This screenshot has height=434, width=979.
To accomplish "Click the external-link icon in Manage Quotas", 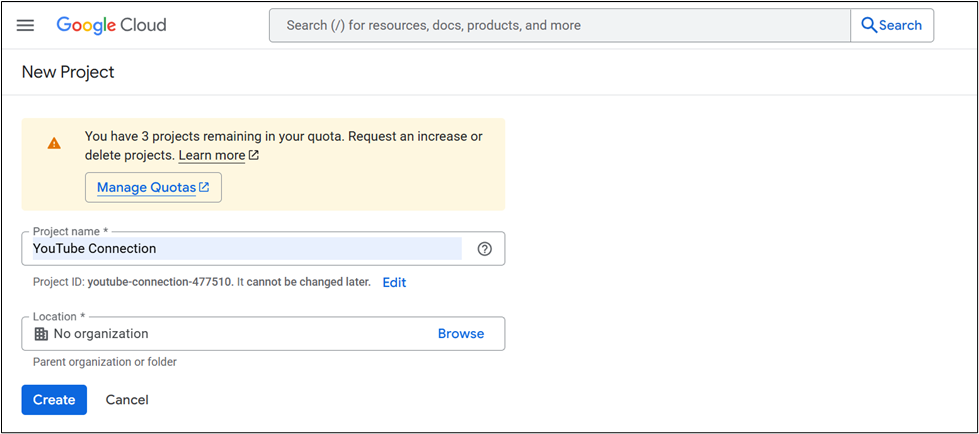I will pos(204,187).
